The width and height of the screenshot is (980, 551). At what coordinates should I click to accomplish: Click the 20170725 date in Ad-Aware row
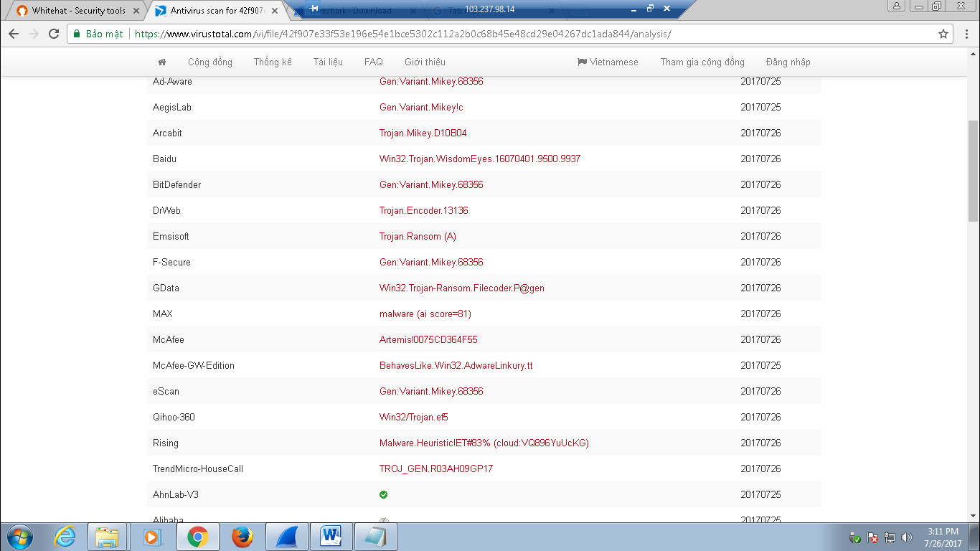click(x=760, y=81)
